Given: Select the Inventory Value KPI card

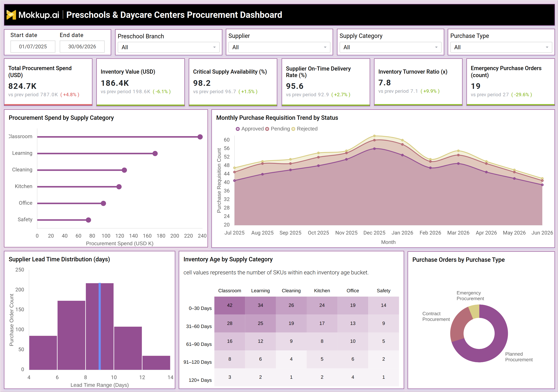Looking at the screenshot, I should (x=140, y=82).
